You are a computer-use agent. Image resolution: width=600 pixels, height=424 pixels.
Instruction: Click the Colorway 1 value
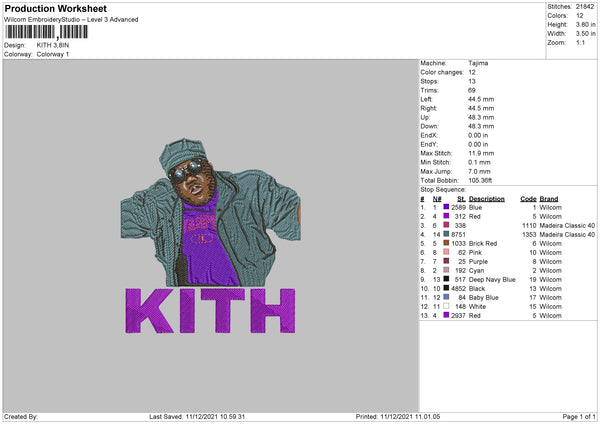click(52, 54)
